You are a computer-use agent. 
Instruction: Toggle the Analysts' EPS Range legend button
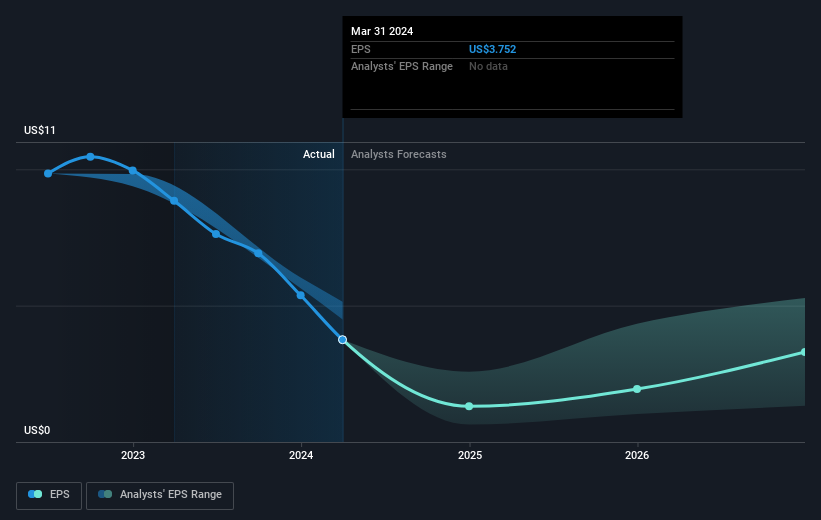pos(160,495)
